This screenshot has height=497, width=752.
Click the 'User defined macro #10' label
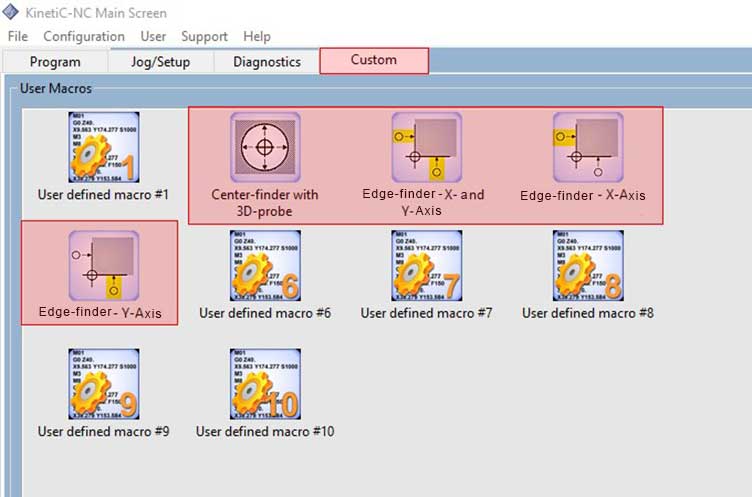click(265, 432)
